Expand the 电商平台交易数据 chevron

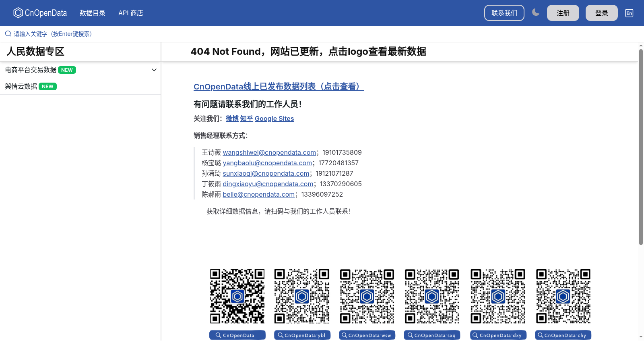click(154, 70)
